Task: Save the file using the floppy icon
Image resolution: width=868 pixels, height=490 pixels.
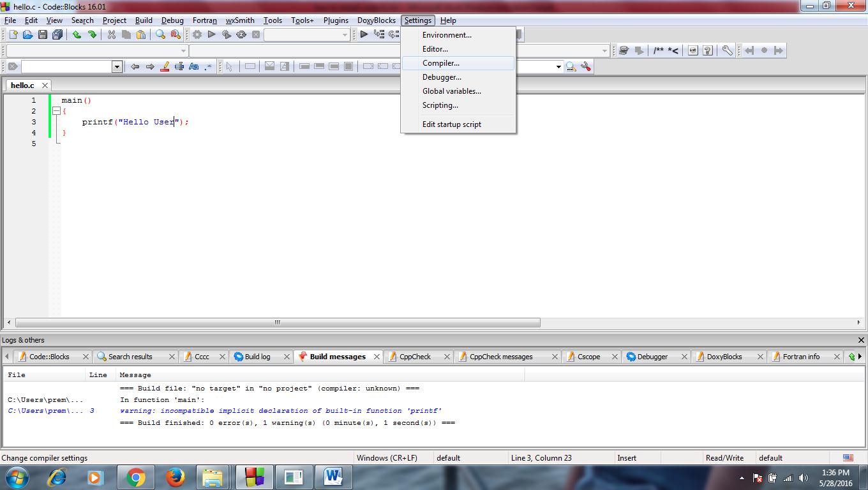Action: coord(43,34)
